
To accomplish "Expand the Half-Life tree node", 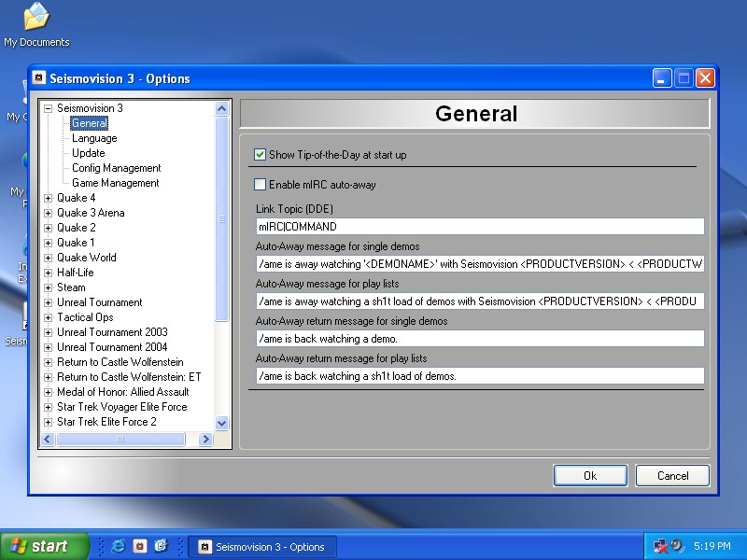I will (49, 273).
